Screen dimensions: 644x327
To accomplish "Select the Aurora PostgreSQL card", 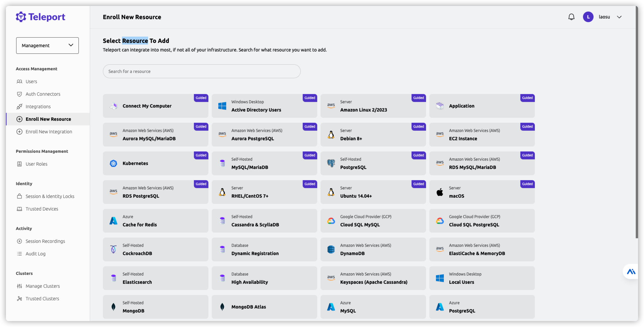I will [x=264, y=135].
